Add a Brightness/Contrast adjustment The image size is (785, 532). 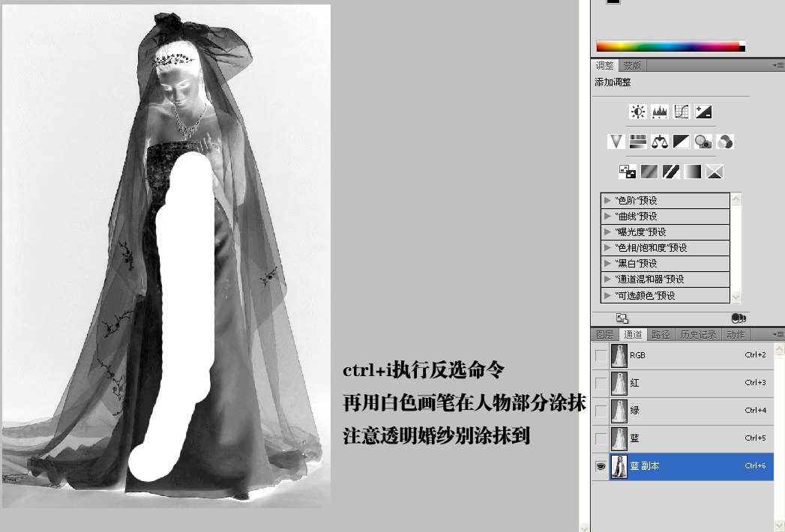click(638, 112)
